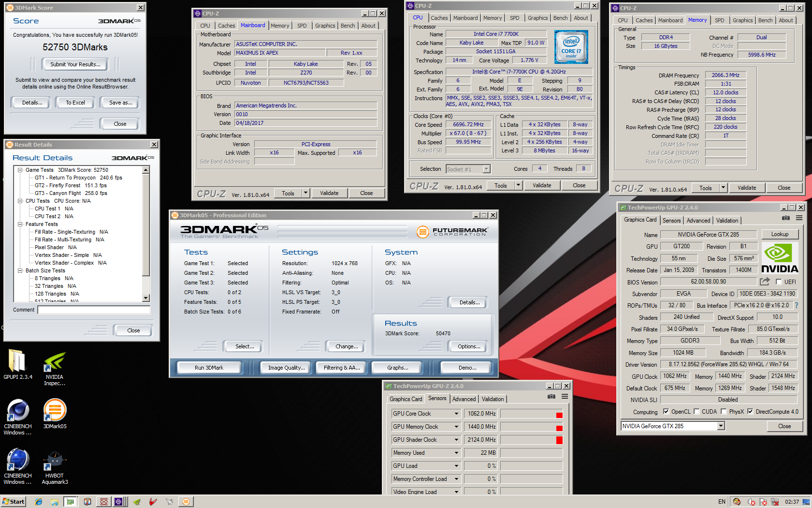The width and height of the screenshot is (812, 508).
Task: Open the GPU Load sensor dropdown
Action: (x=456, y=466)
